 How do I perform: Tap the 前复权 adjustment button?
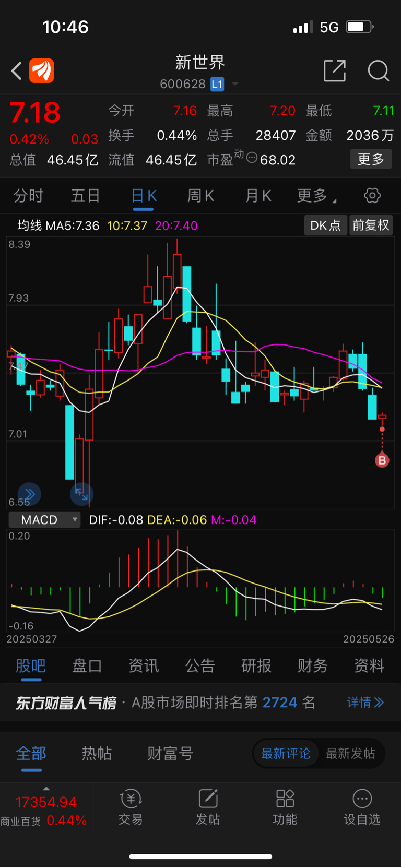(x=371, y=225)
